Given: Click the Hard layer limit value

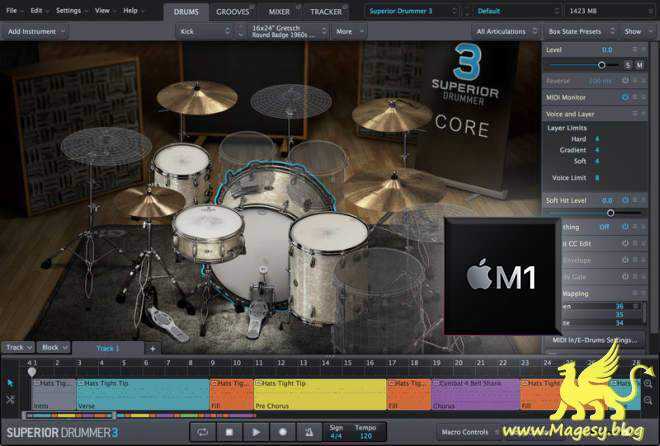Looking at the screenshot, I should tap(597, 139).
